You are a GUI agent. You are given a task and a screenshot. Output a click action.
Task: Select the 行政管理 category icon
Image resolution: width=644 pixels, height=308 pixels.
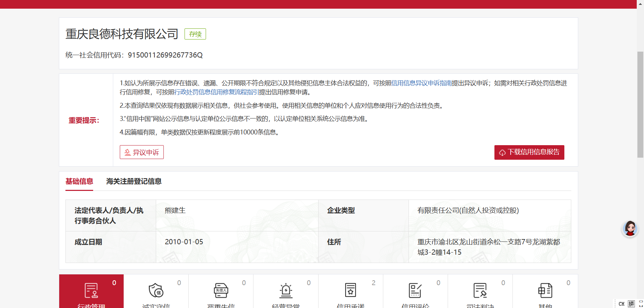[x=91, y=290]
